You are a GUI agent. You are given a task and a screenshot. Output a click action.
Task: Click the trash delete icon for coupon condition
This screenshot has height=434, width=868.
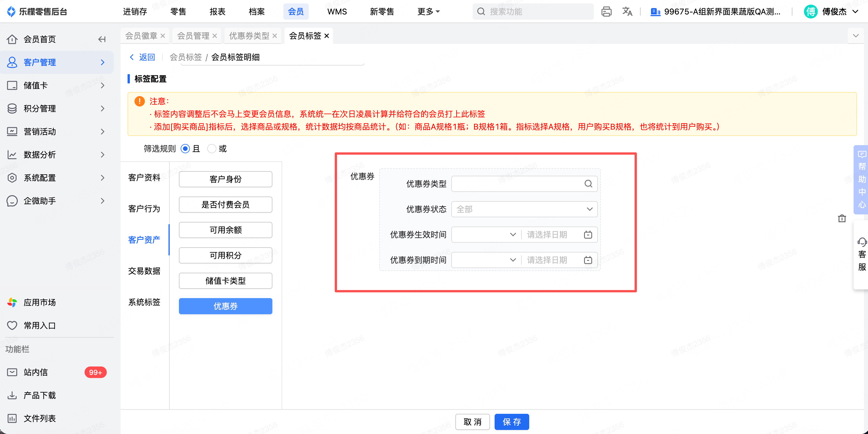click(842, 219)
